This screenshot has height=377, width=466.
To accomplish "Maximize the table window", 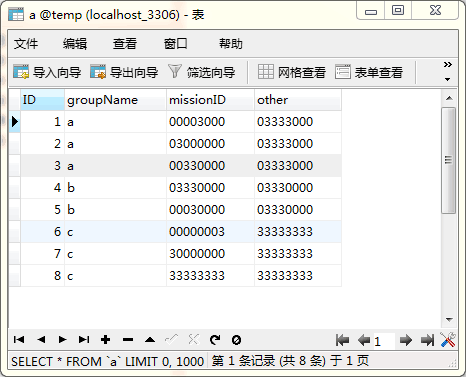I will click(x=398, y=11).
